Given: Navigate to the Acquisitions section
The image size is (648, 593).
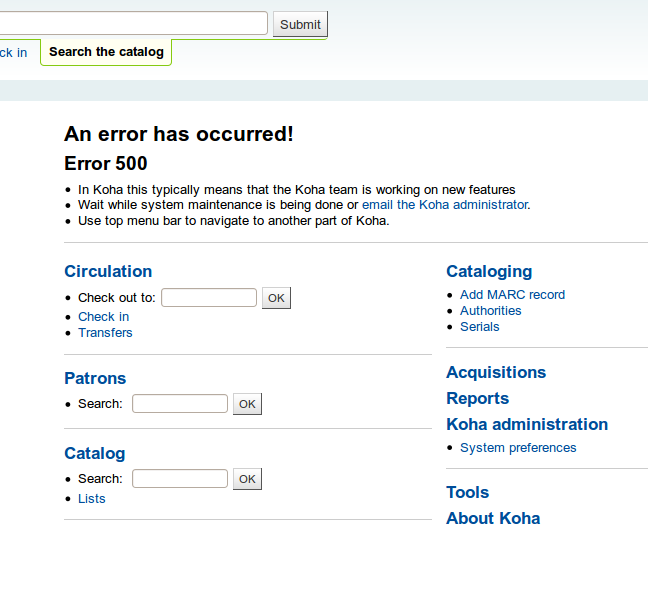Looking at the screenshot, I should point(496,372).
